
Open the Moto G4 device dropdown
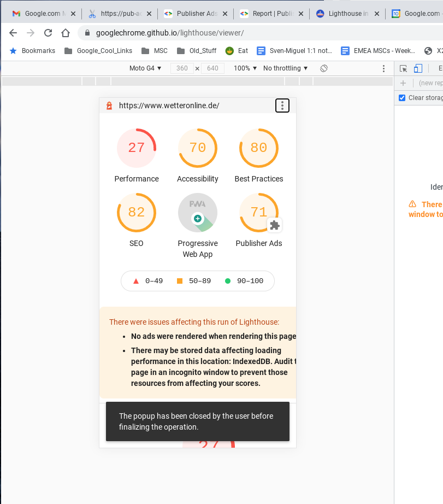145,68
